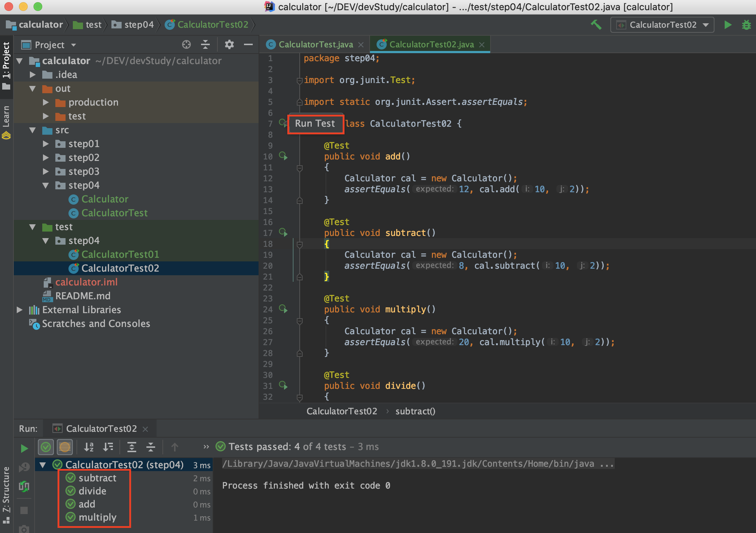The width and height of the screenshot is (756, 533).
Task: Collapse all test results
Action: (151, 447)
